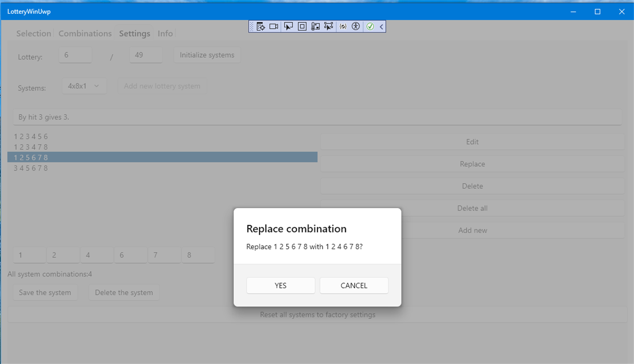Viewport: 634px width, 364px height.
Task: Click the Initialize systems button
Action: 207,55
